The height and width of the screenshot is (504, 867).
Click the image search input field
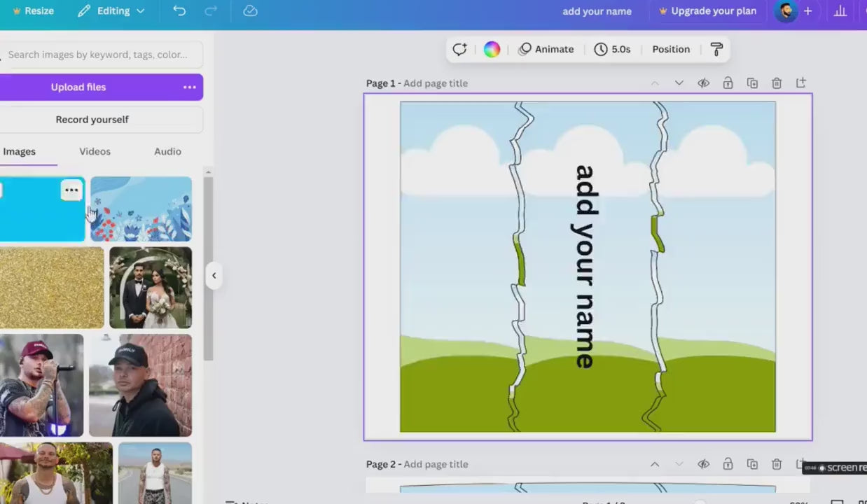[98, 55]
